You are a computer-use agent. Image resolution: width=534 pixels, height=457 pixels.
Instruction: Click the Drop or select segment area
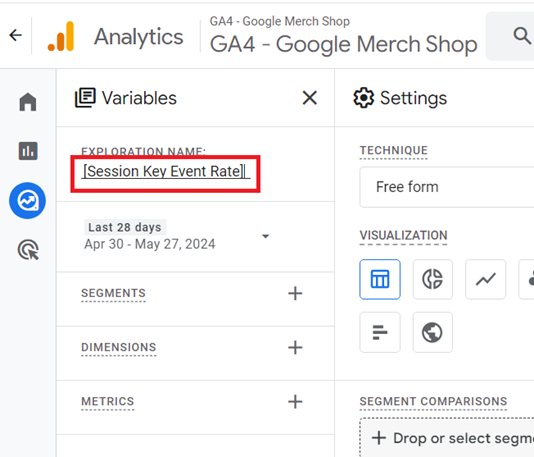click(447, 438)
